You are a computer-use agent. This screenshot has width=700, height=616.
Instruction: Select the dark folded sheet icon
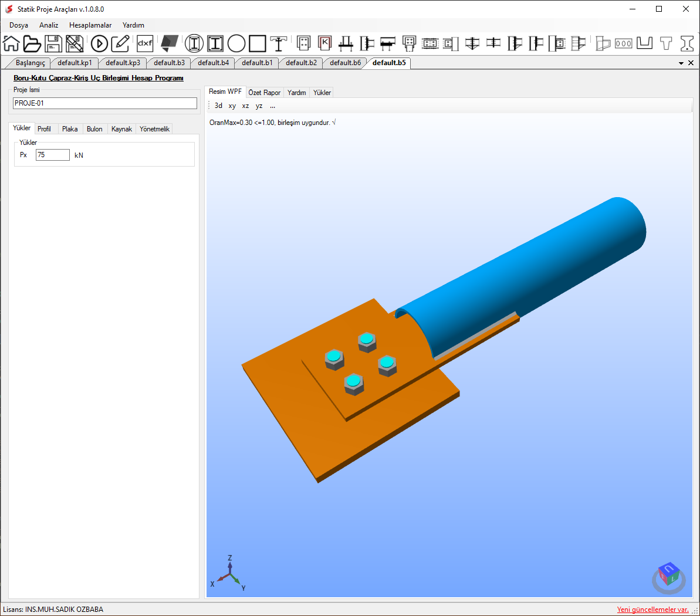click(169, 43)
